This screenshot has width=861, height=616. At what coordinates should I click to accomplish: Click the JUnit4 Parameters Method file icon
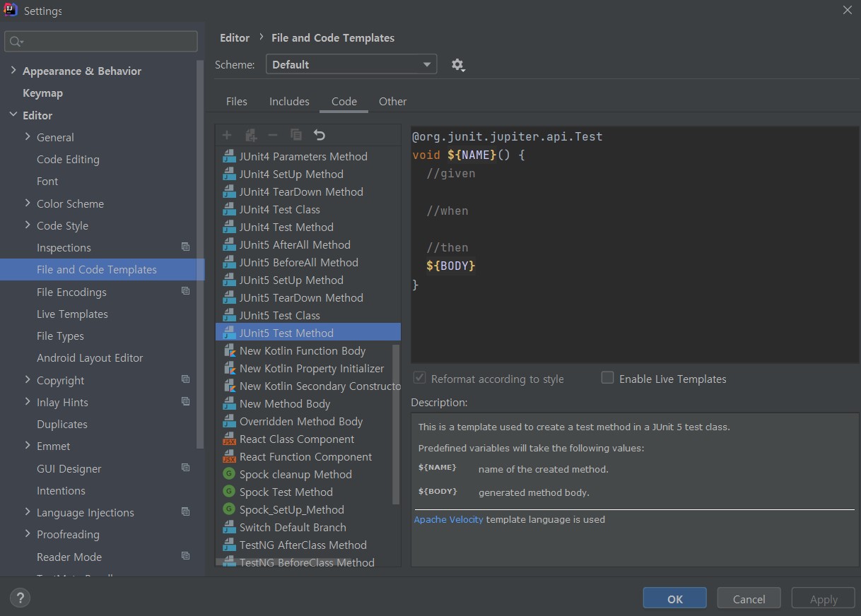coord(229,157)
